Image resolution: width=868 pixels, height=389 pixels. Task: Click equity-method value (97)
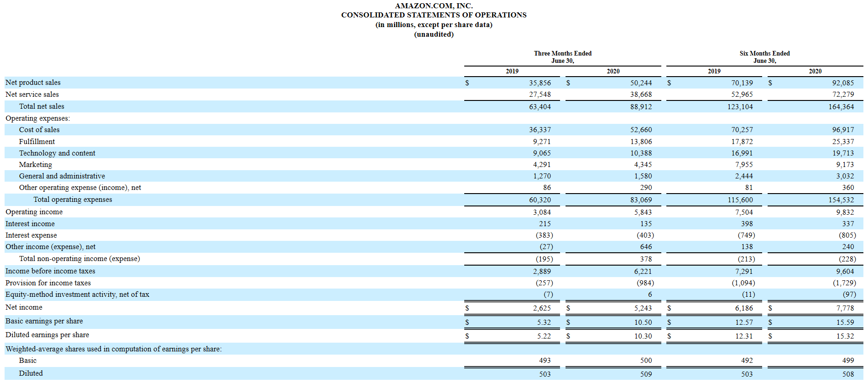click(x=849, y=295)
